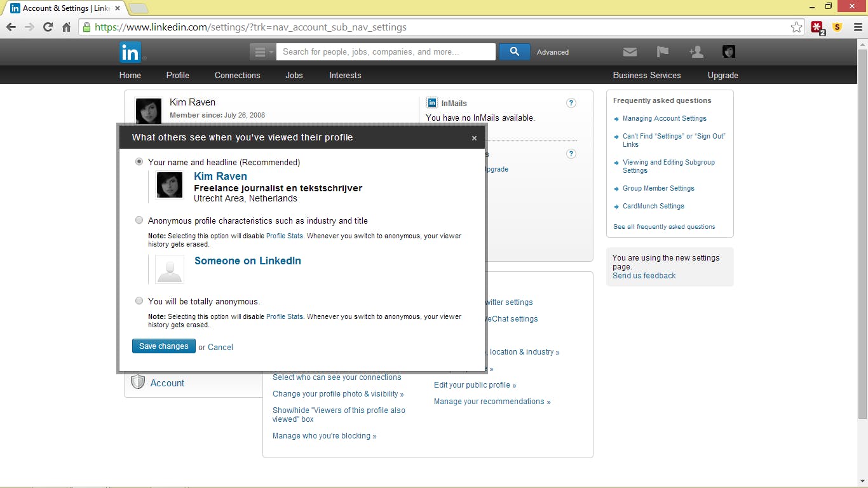Click the 'Send us feedback' link
Image resolution: width=868 pixels, height=488 pixels.
[644, 276]
